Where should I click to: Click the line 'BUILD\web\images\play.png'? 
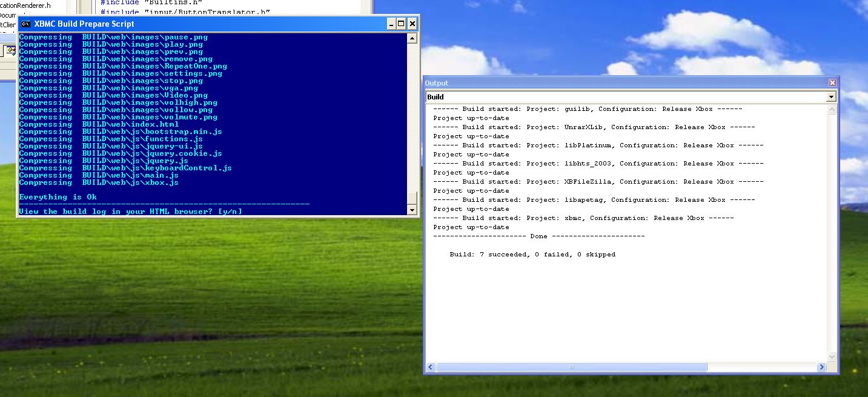[x=111, y=44]
